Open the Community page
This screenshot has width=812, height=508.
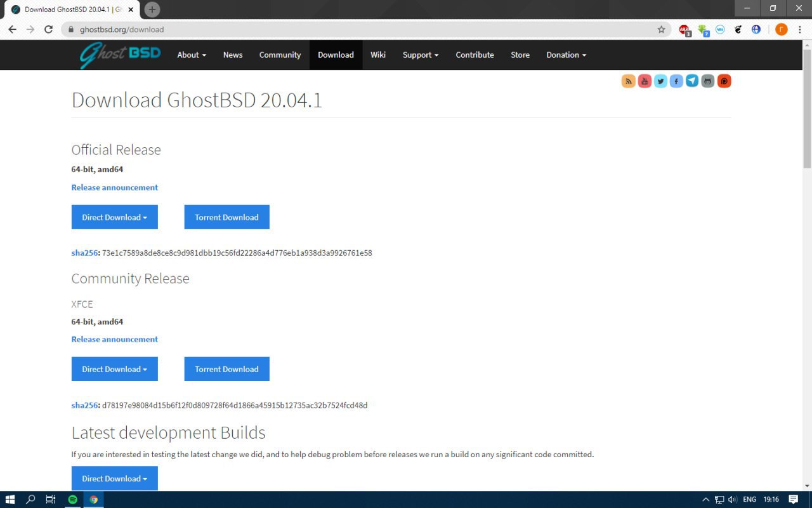point(280,55)
